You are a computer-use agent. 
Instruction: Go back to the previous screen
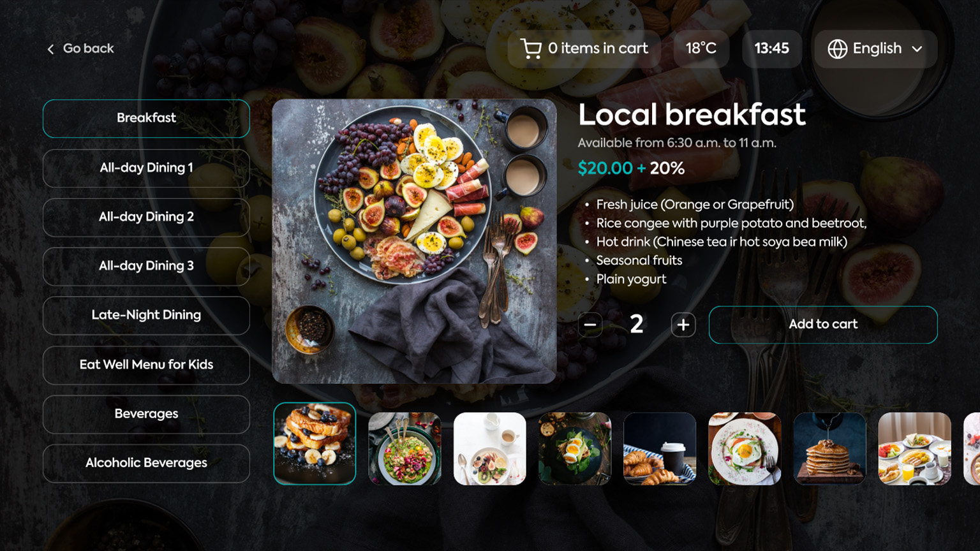click(80, 49)
